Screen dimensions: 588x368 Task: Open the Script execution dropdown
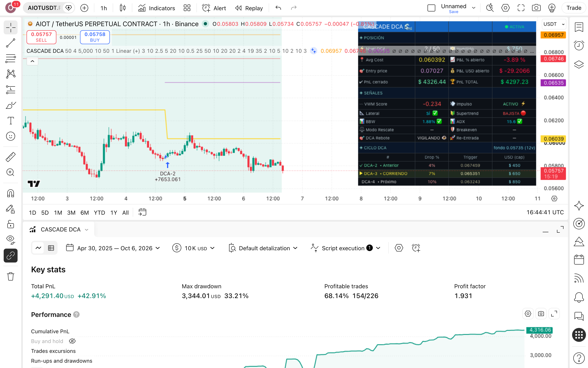[345, 248]
